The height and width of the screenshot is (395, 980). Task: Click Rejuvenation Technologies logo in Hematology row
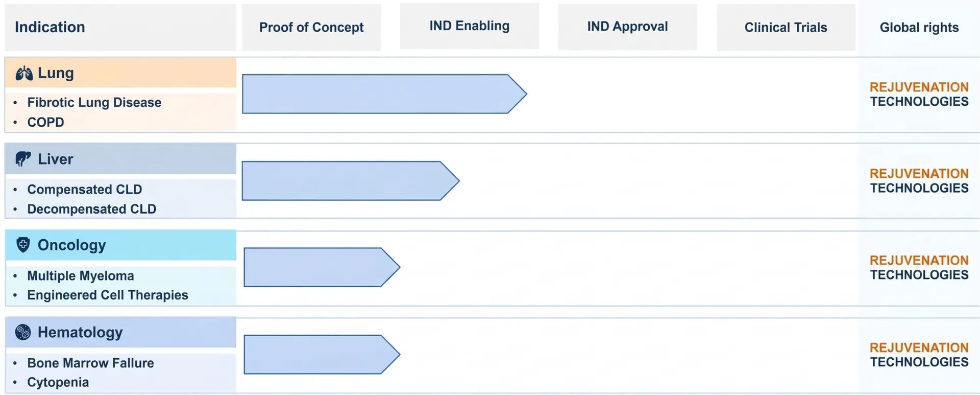919,355
